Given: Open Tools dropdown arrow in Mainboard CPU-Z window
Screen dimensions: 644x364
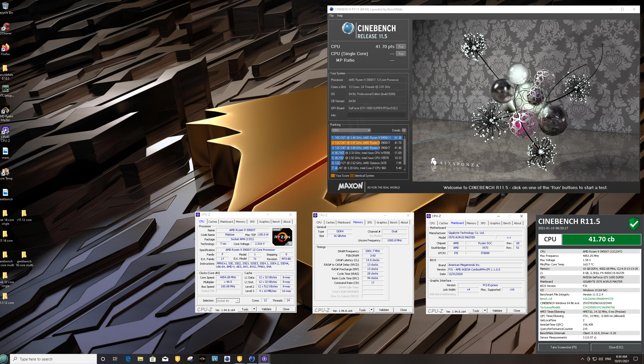Looking at the screenshot, I should [485, 311].
